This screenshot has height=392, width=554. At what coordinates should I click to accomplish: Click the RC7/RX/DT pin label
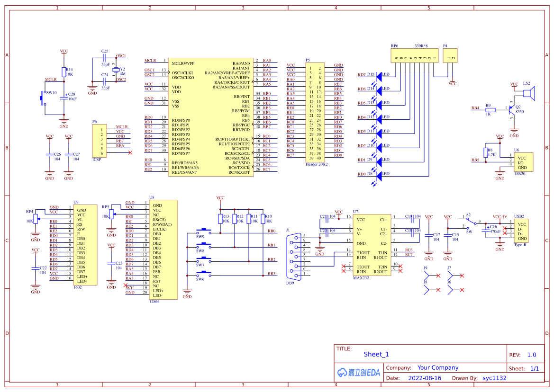[239, 172]
